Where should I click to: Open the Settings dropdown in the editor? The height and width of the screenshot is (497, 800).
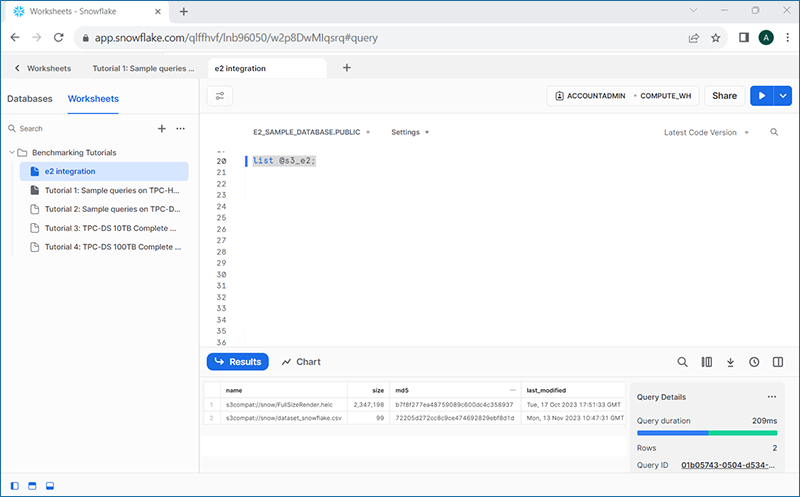(410, 132)
